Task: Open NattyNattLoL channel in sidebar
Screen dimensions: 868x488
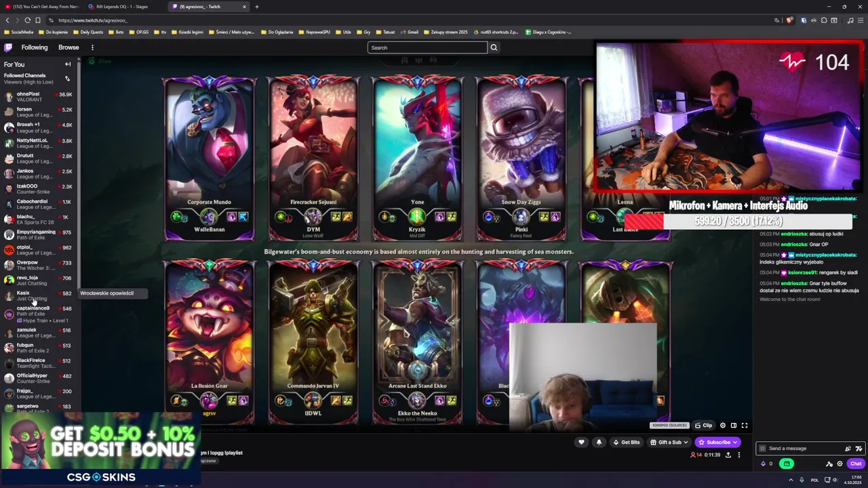Action: (38, 143)
